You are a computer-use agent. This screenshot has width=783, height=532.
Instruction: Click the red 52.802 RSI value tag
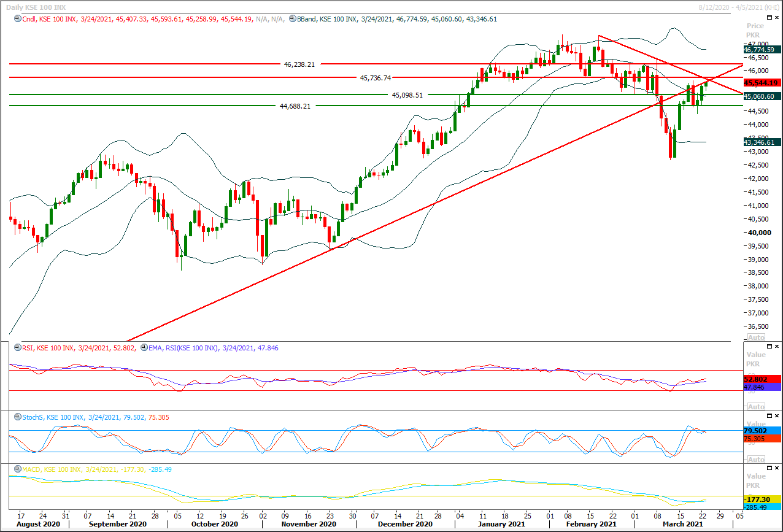click(762, 380)
